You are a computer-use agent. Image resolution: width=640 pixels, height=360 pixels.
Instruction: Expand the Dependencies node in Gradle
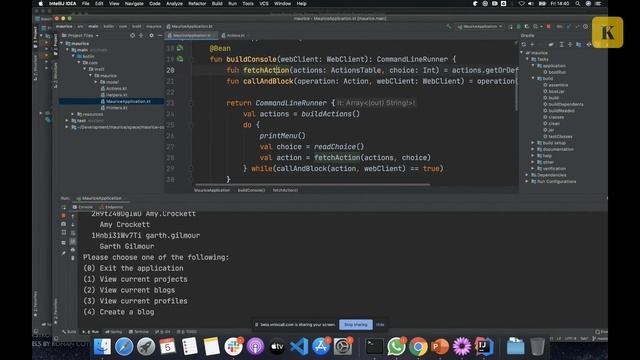[x=527, y=175]
